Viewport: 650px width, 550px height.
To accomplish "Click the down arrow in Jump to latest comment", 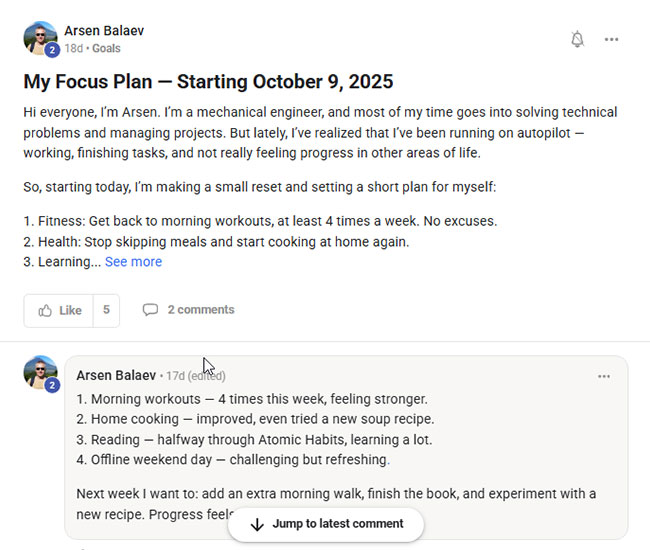I will [x=257, y=524].
